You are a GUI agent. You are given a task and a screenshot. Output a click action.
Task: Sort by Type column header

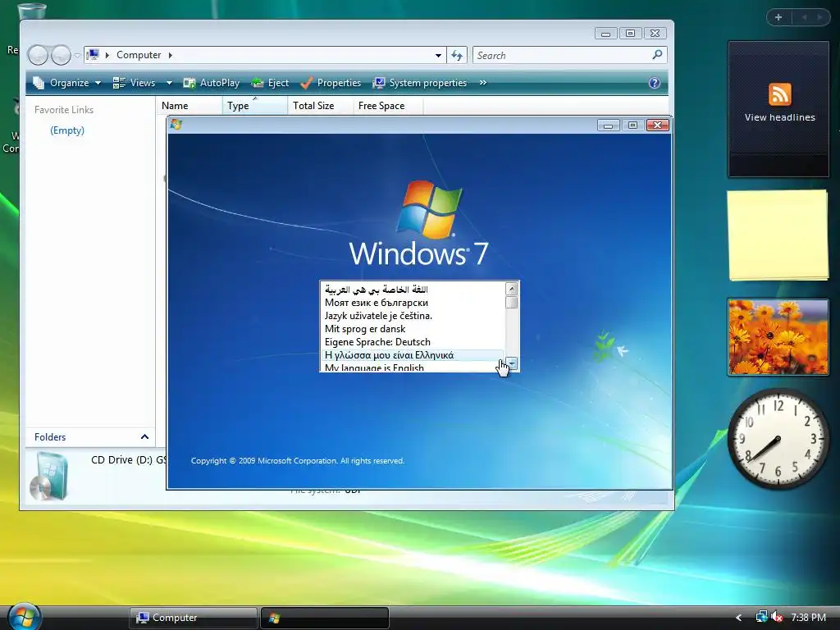pyautogui.click(x=255, y=106)
